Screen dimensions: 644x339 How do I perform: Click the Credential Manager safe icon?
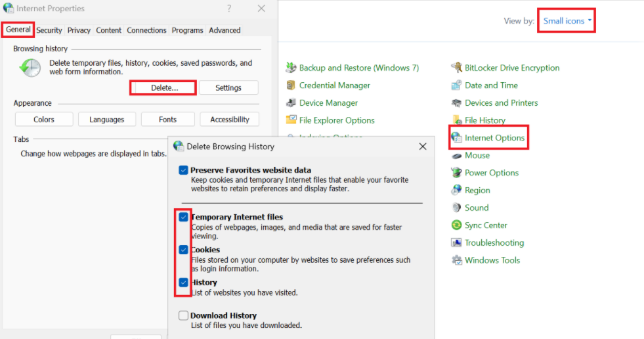pyautogui.click(x=291, y=85)
